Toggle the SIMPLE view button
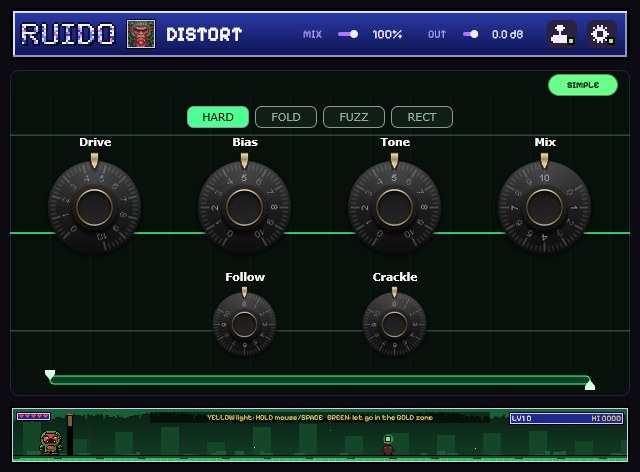The image size is (640, 472). point(583,85)
